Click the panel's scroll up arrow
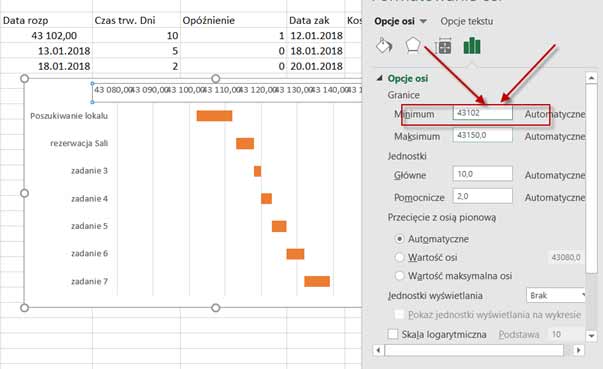Screen dimensions: 603x369 (x=591, y=78)
